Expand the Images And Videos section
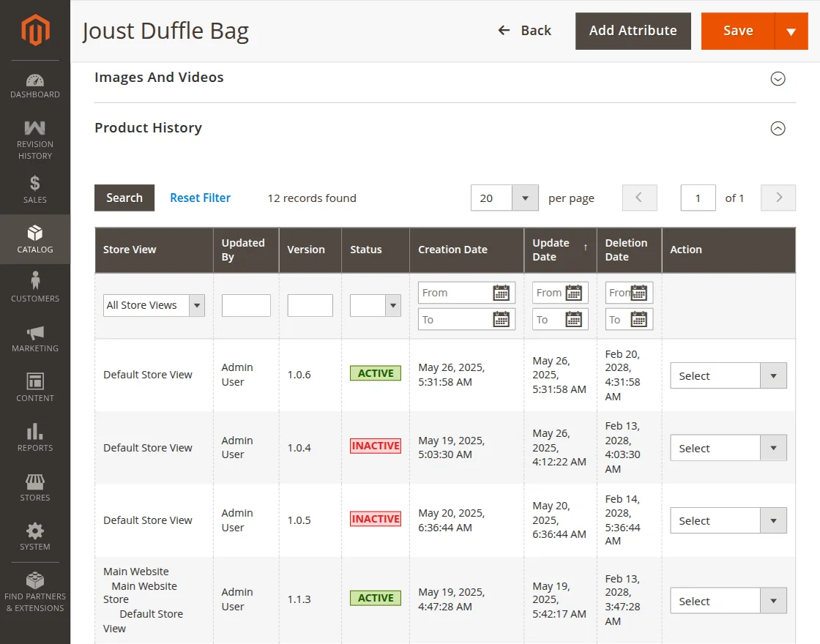Screen dimensions: 820x644 [x=778, y=78]
